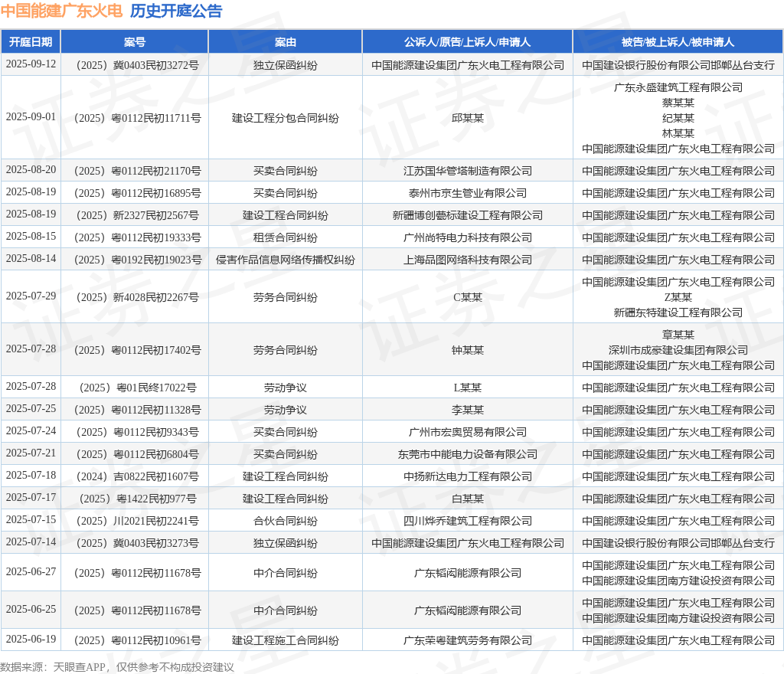Click the 公诉人/原告/上诉人/申请人 column header
Screen dimensions: 784x674
click(x=468, y=42)
